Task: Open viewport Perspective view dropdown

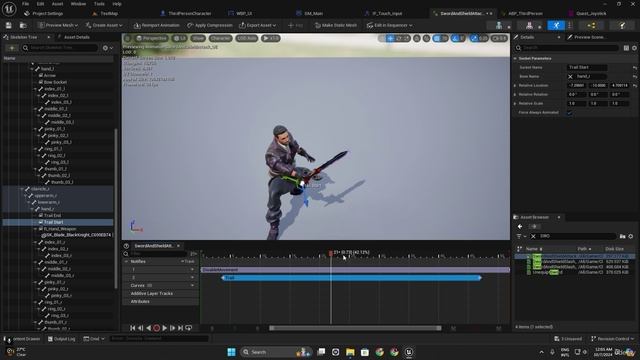Action: (151, 38)
